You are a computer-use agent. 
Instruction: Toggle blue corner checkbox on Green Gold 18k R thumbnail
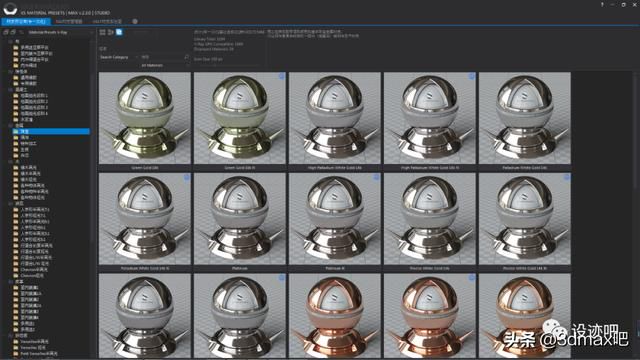coord(282,76)
